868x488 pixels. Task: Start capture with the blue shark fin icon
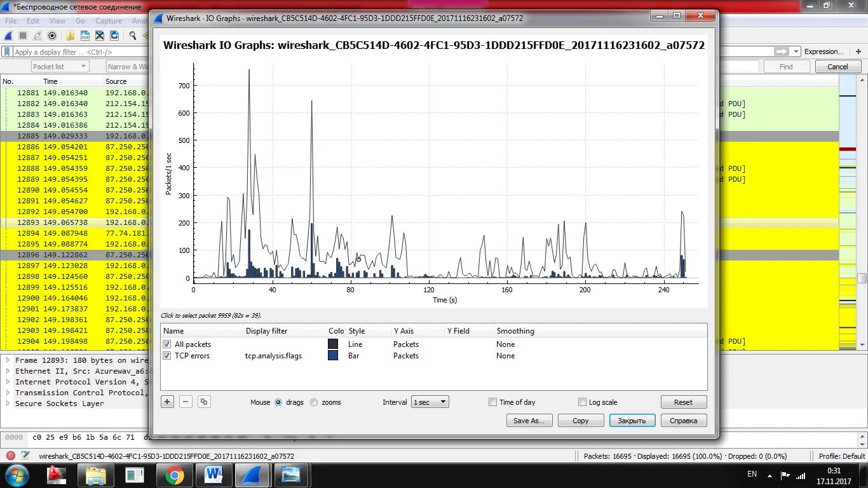click(x=9, y=36)
